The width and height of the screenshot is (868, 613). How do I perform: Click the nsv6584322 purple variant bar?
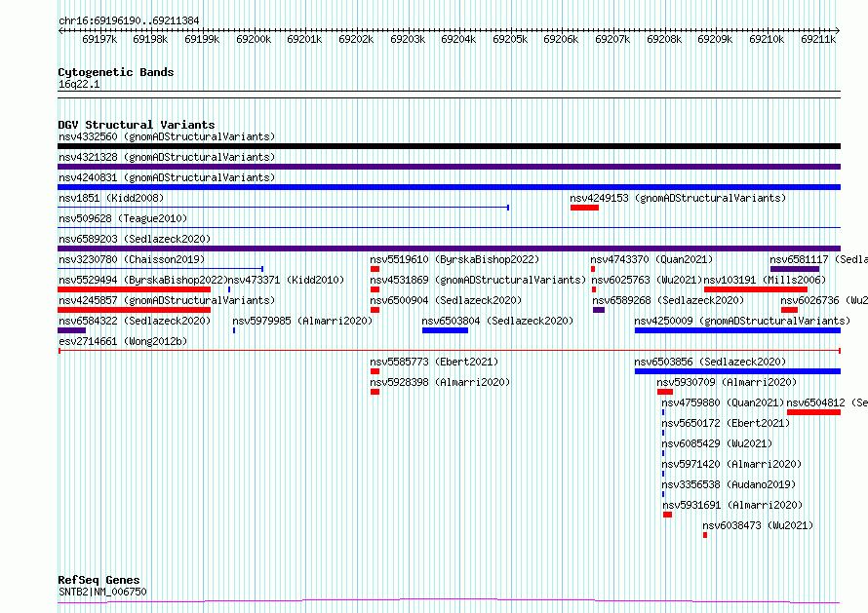[x=71, y=330]
